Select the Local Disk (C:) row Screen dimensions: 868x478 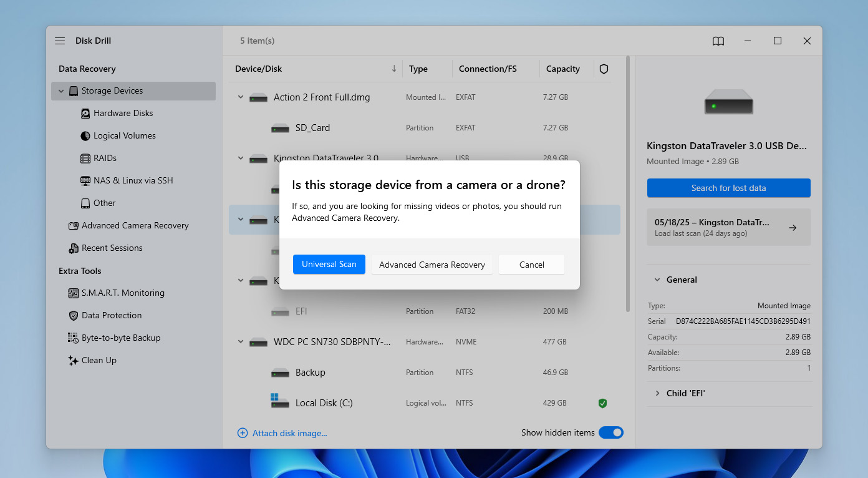coord(425,403)
